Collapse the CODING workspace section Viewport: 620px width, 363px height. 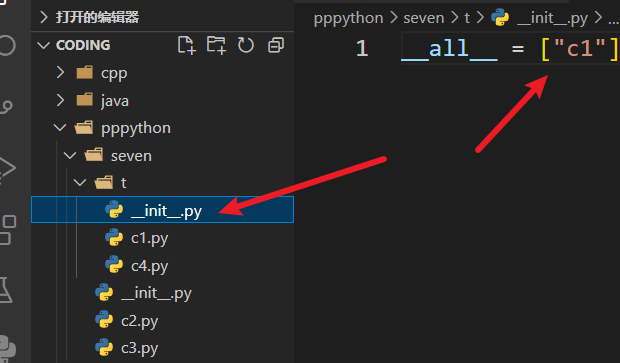(43, 45)
